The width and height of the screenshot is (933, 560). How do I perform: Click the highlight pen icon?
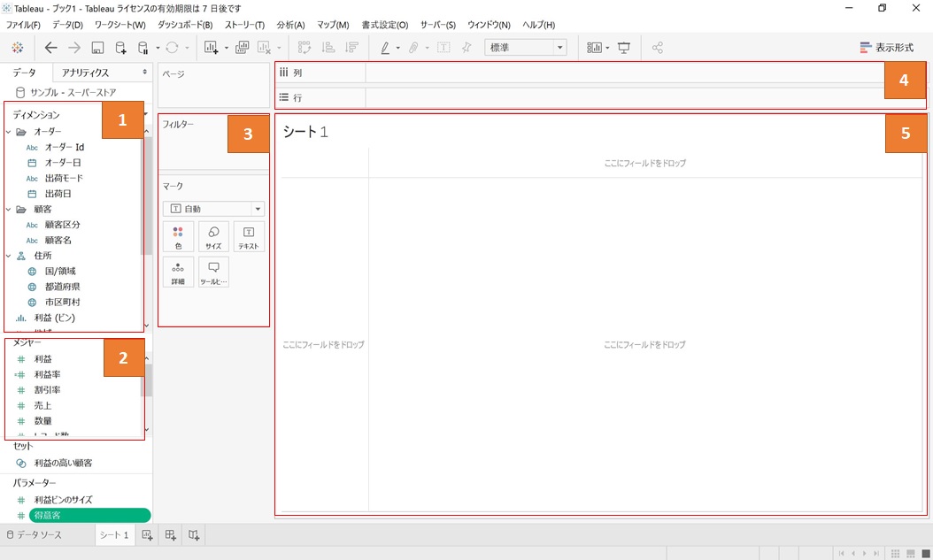pyautogui.click(x=385, y=48)
